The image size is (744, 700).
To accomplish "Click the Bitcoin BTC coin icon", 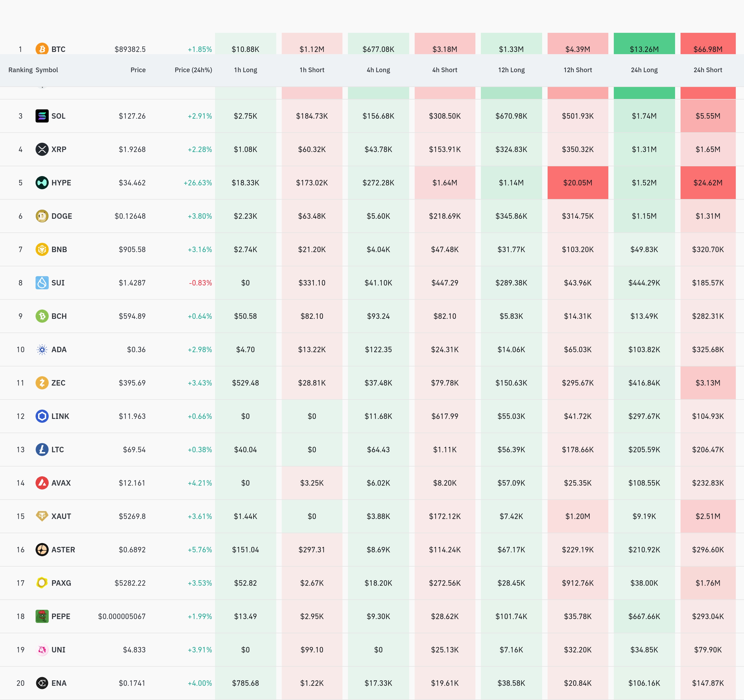I will click(42, 49).
